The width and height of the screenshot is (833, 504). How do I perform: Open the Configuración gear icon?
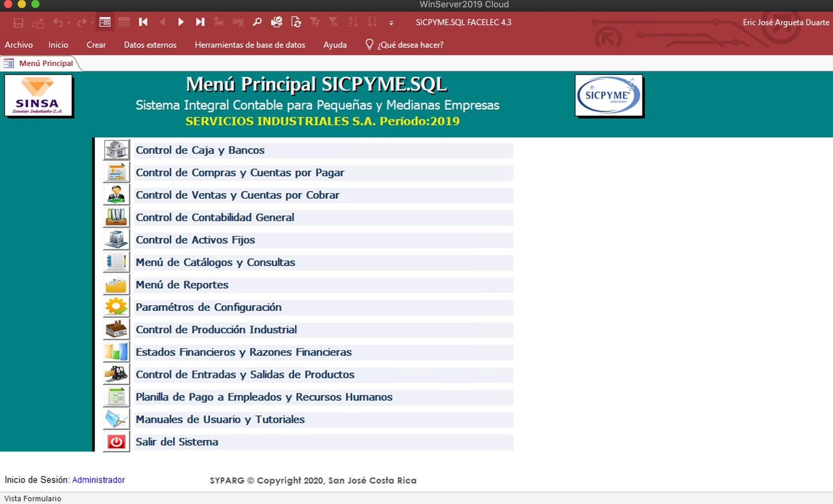[x=116, y=307]
